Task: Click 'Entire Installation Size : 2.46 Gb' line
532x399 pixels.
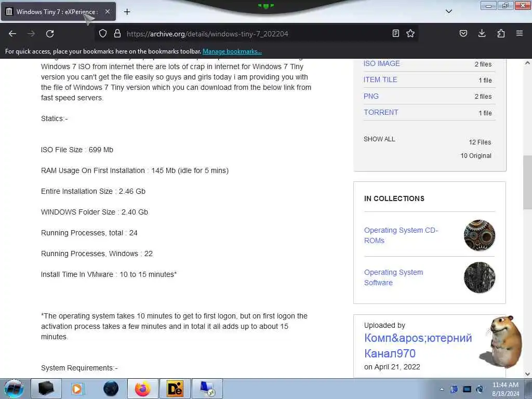Action: pyautogui.click(x=93, y=191)
